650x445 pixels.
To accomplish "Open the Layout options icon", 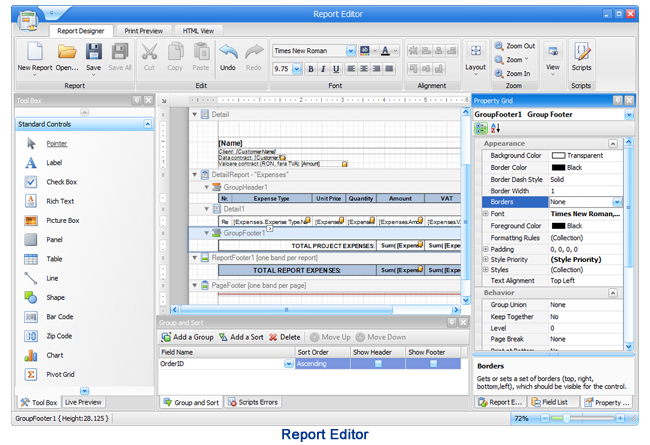I will tap(475, 51).
